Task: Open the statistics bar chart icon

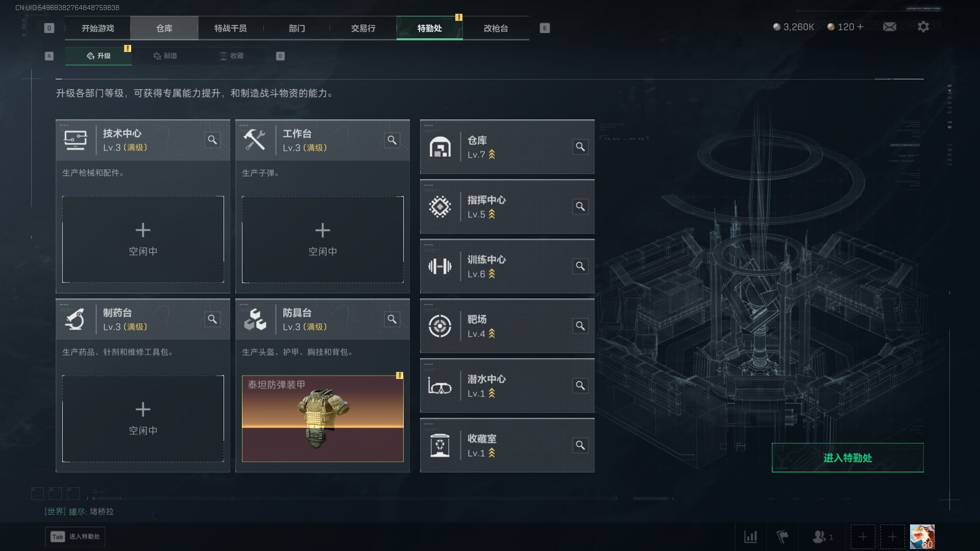Action: [x=750, y=537]
